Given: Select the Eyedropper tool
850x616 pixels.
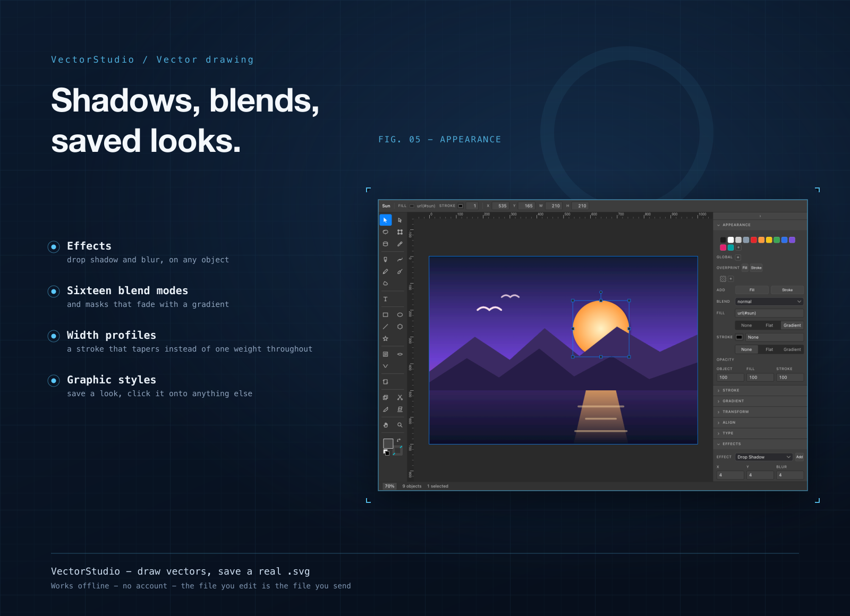Looking at the screenshot, I should pyautogui.click(x=400, y=244).
